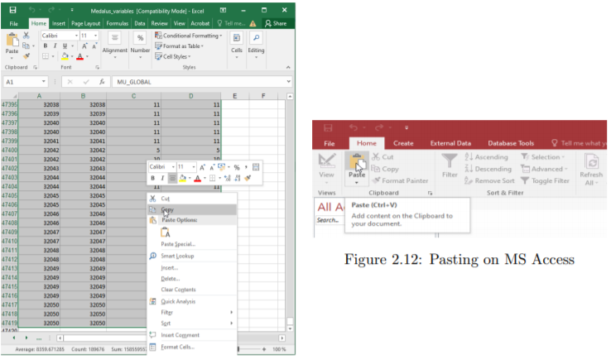Image resolution: width=611 pixels, height=364 pixels.
Task: Expand the Cell Styles dropdown
Action: 173,56
